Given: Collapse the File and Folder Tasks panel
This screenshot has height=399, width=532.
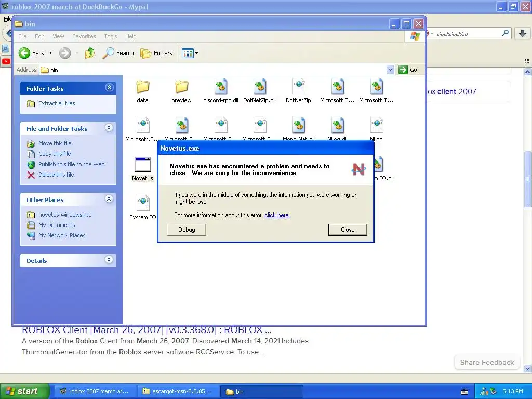Looking at the screenshot, I should [x=109, y=128].
